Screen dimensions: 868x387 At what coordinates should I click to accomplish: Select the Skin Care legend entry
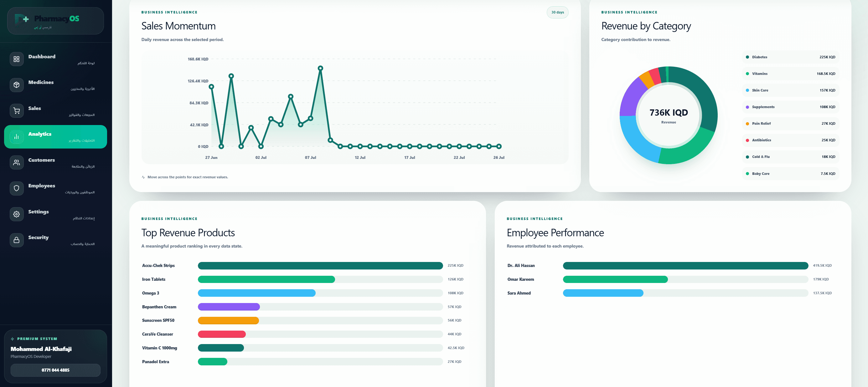[790, 90]
